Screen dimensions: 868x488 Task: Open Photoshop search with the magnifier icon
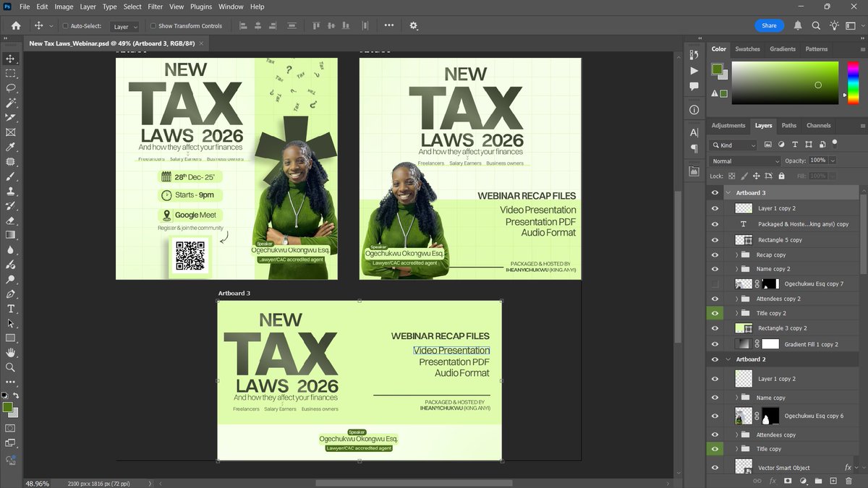tap(816, 25)
